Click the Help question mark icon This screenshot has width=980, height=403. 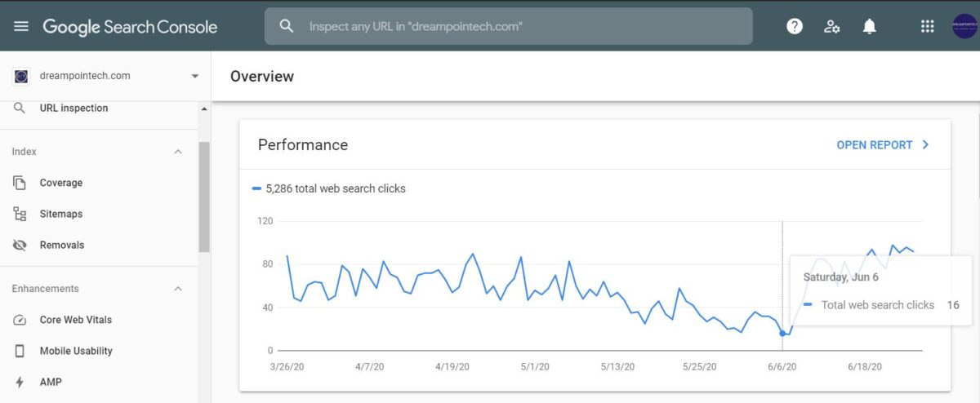(795, 26)
